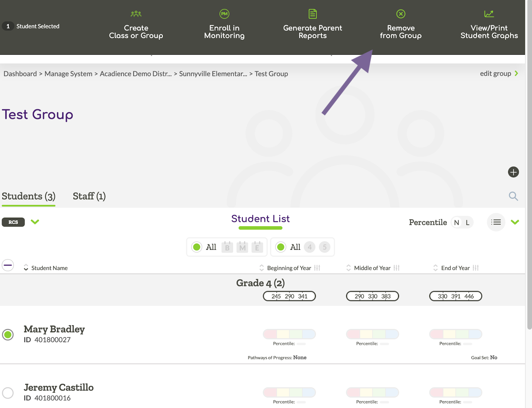Select Jeremy Castillo's radio button
The image size is (532, 408).
pyautogui.click(x=8, y=393)
